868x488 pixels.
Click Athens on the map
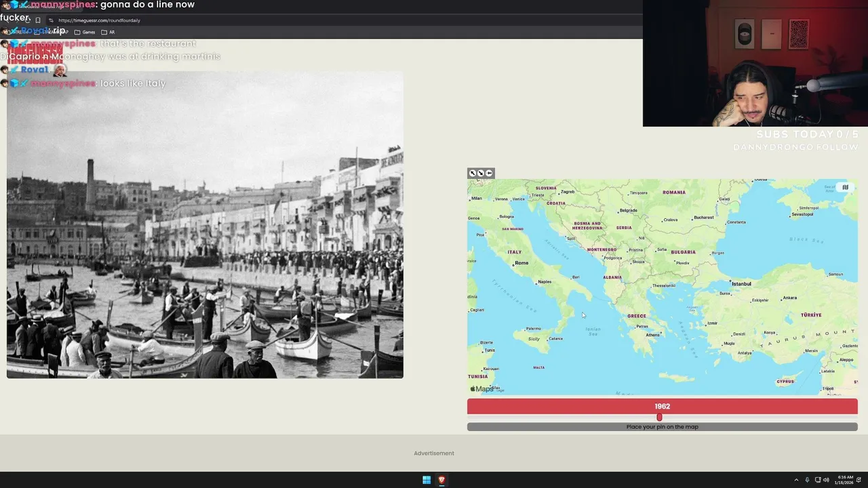pyautogui.click(x=653, y=335)
